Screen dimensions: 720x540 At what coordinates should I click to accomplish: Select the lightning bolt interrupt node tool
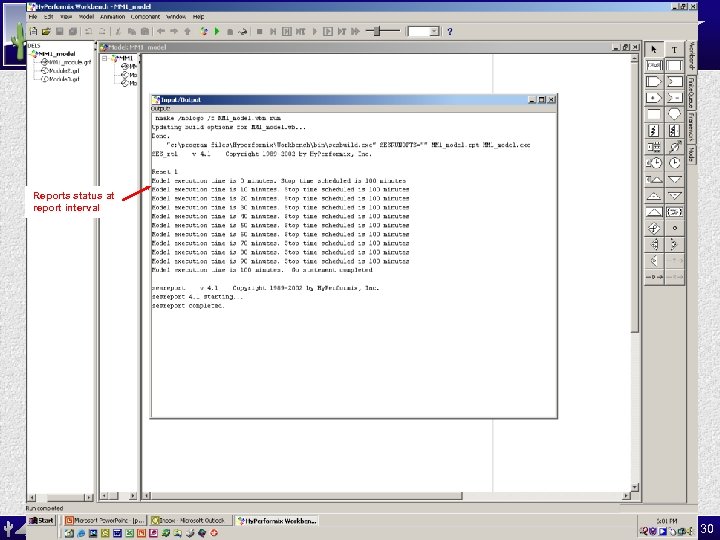(654, 130)
